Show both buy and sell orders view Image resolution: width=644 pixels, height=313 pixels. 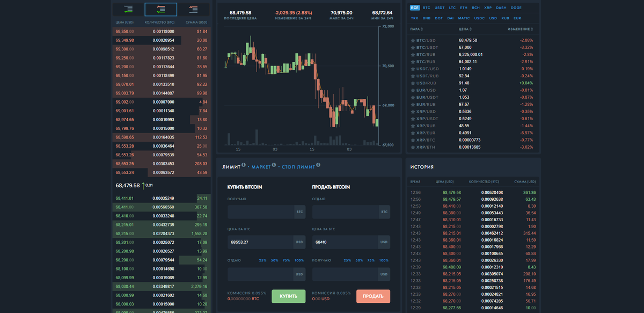click(x=161, y=9)
